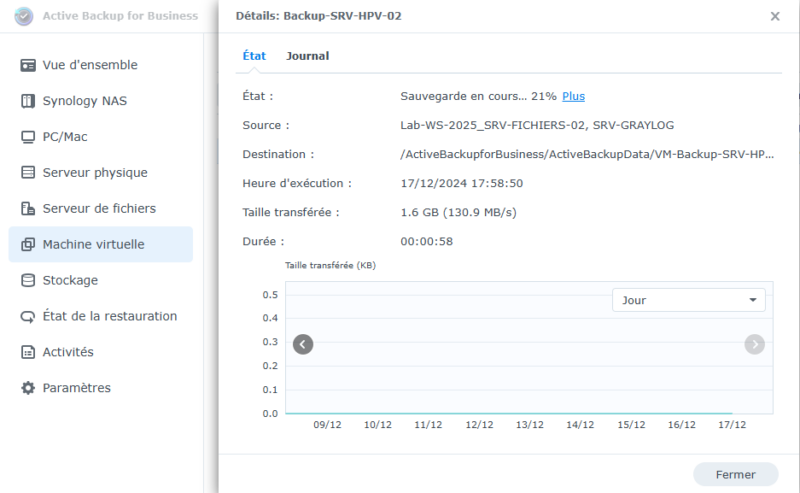This screenshot has height=493, width=800.
Task: Click the destination path /ActiveBackupforBusiness/ActiveBackupData
Action: pyautogui.click(x=587, y=155)
